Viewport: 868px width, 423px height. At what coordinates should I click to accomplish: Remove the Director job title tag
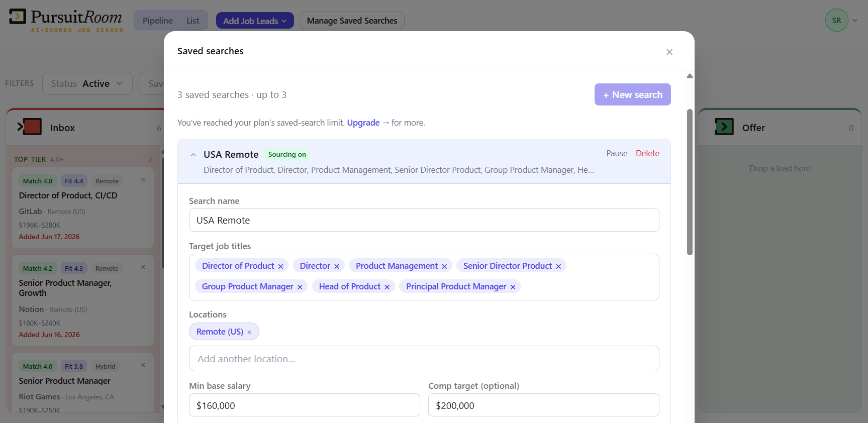337,266
